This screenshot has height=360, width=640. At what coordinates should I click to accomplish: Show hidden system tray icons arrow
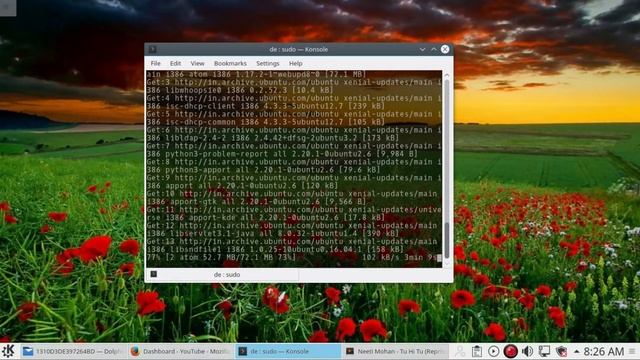click(x=577, y=351)
